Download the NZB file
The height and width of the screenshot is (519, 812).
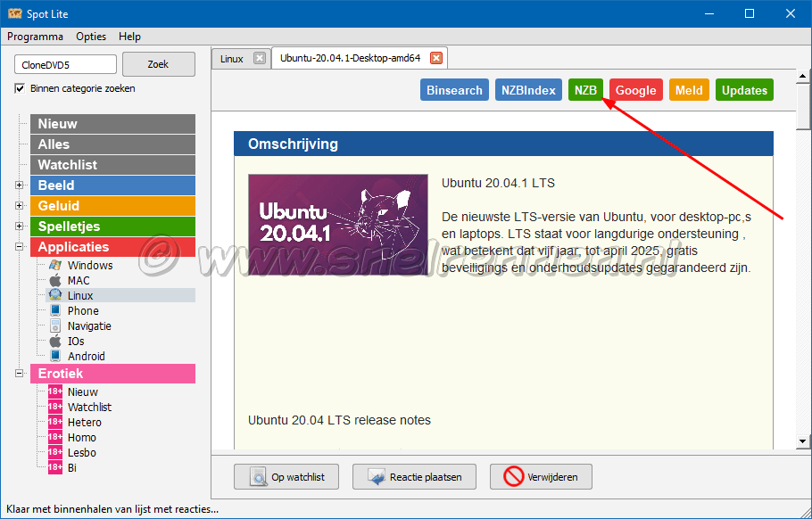[585, 90]
